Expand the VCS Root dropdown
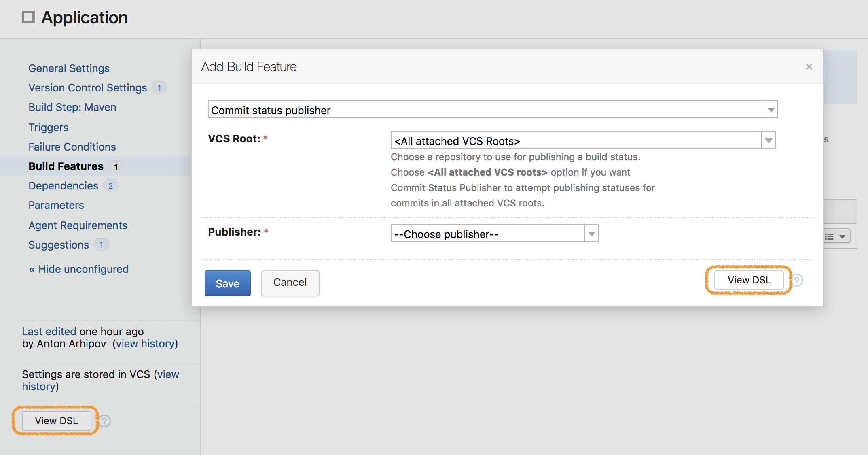The image size is (868, 455). point(583,140)
